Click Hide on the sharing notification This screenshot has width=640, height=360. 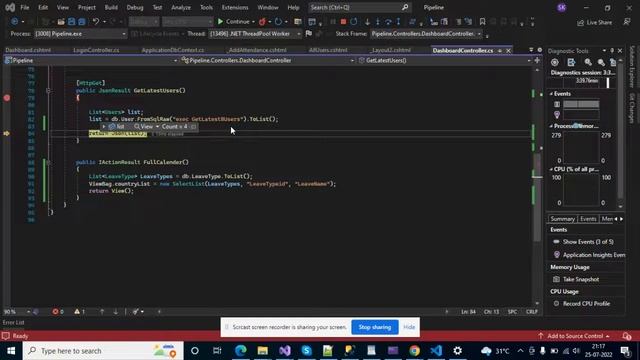[409, 327]
